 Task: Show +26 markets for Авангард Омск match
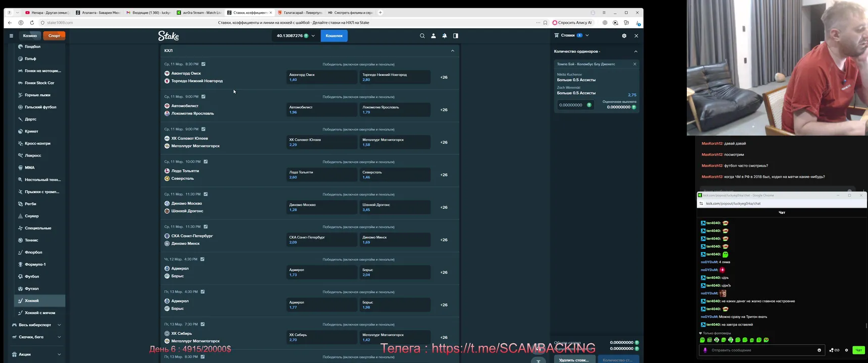[x=444, y=77]
